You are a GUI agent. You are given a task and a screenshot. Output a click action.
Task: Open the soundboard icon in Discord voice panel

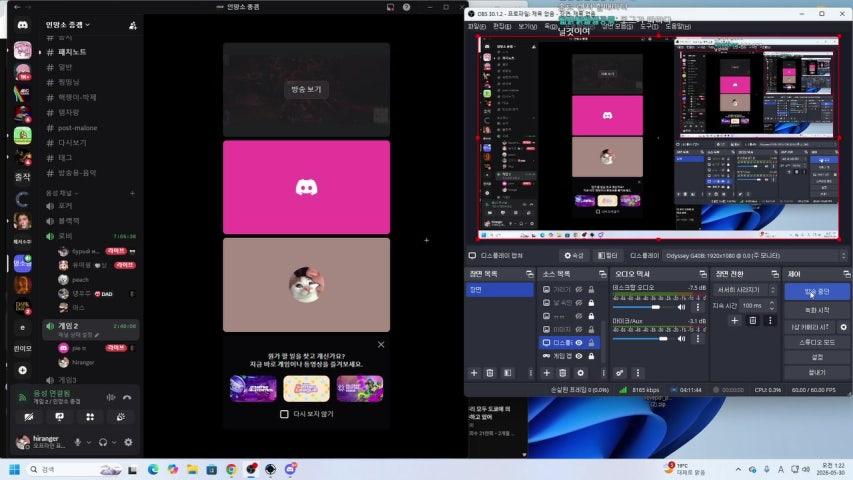click(121, 417)
